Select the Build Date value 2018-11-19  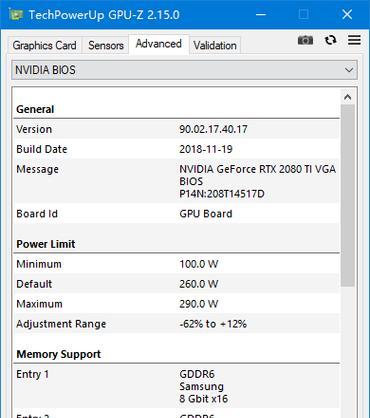[x=206, y=149]
